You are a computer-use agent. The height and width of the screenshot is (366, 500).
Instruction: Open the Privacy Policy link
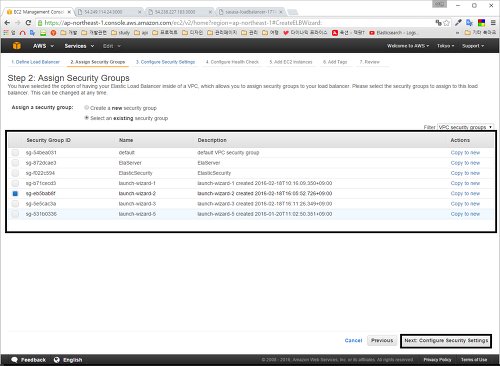point(437,360)
